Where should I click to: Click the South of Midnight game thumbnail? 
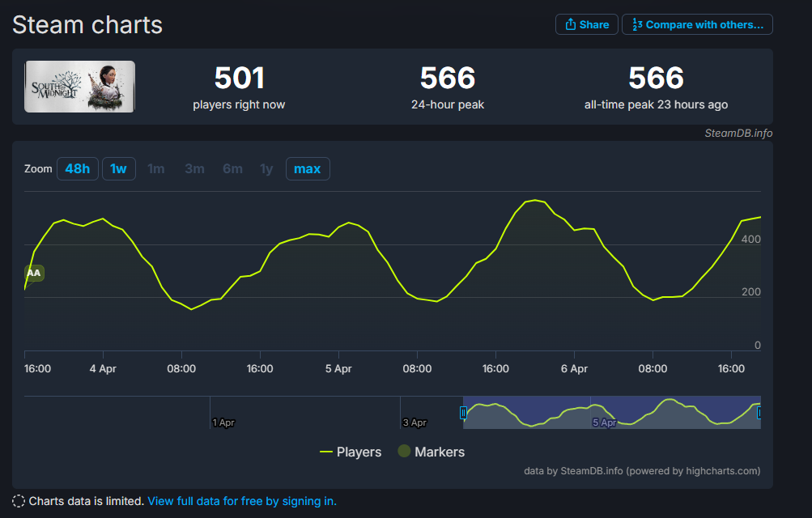click(x=80, y=87)
